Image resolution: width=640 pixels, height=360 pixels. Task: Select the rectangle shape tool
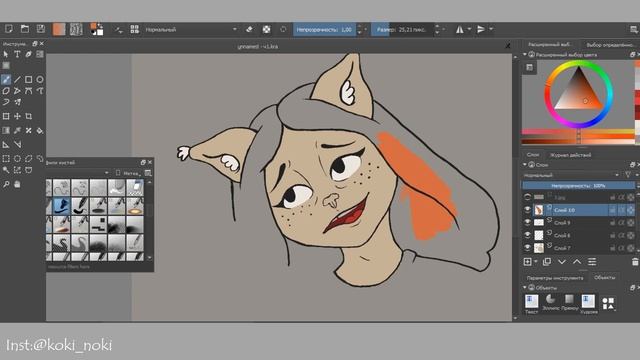click(29, 80)
